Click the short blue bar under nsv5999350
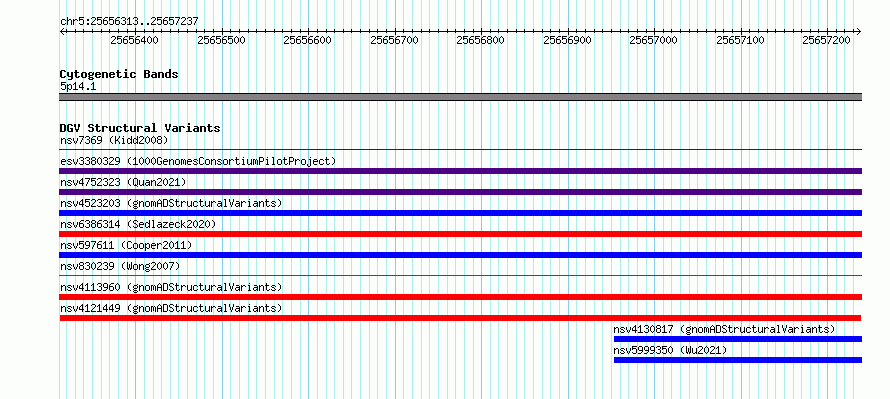Screen dimensions: 890x399 [x=738, y=360]
